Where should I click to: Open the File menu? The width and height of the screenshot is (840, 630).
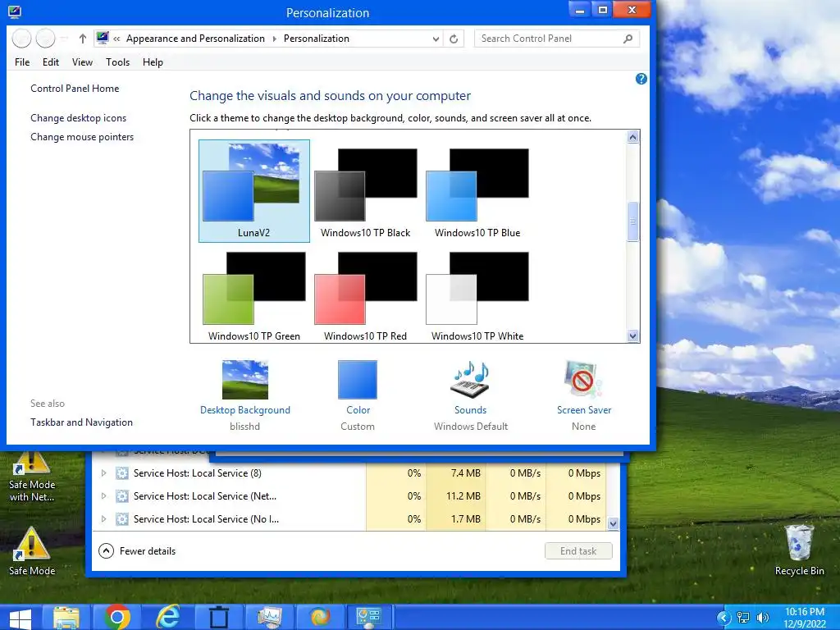coord(22,62)
